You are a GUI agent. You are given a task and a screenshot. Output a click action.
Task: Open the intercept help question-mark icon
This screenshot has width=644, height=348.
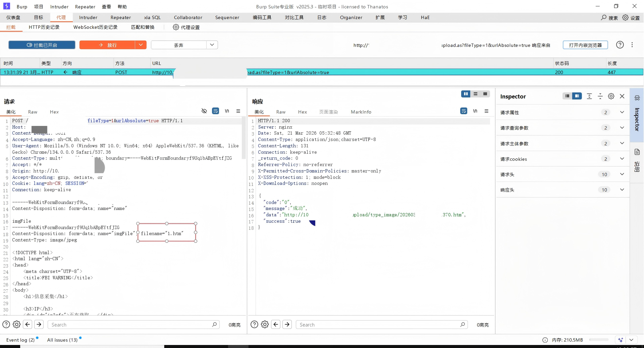(620, 45)
